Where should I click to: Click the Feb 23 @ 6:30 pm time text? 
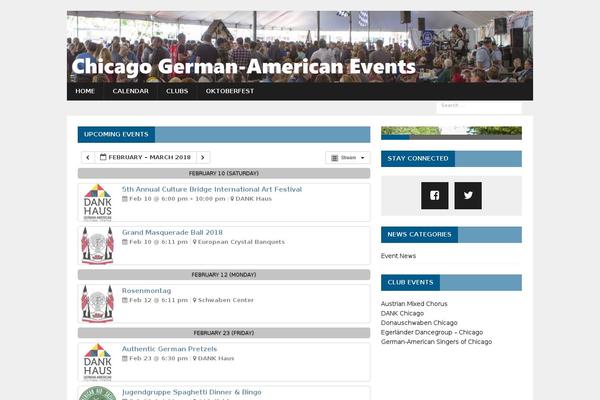158,359
